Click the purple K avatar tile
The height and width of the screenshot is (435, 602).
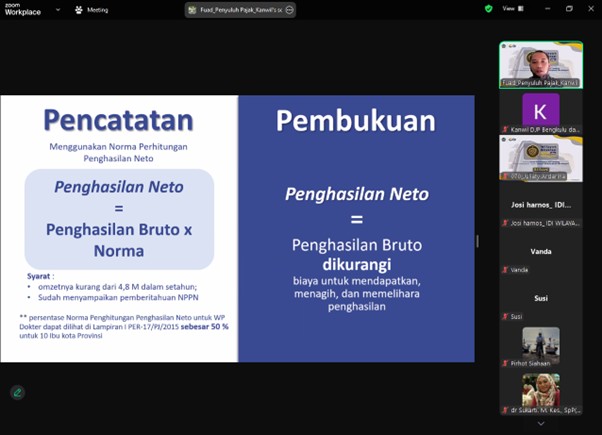(540, 110)
